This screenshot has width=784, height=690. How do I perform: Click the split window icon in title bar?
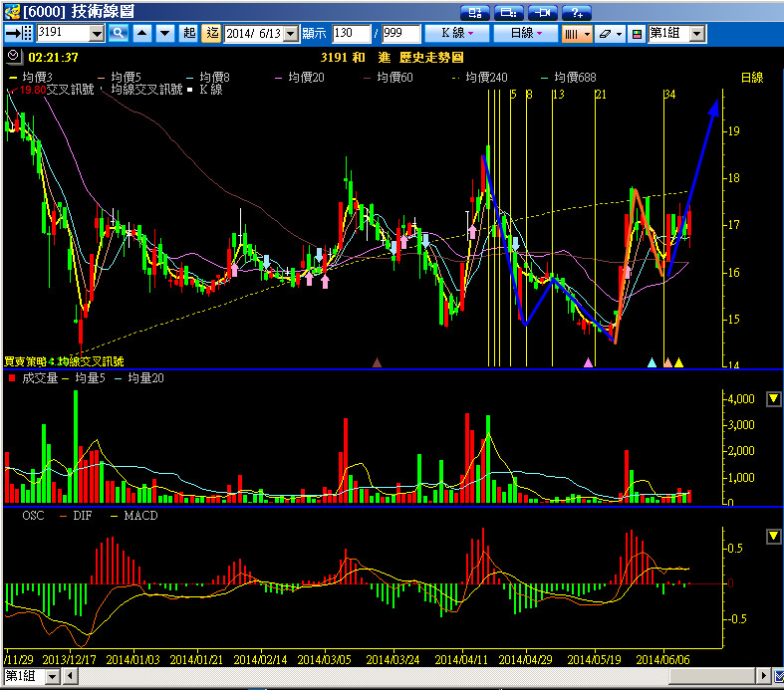click(x=508, y=13)
